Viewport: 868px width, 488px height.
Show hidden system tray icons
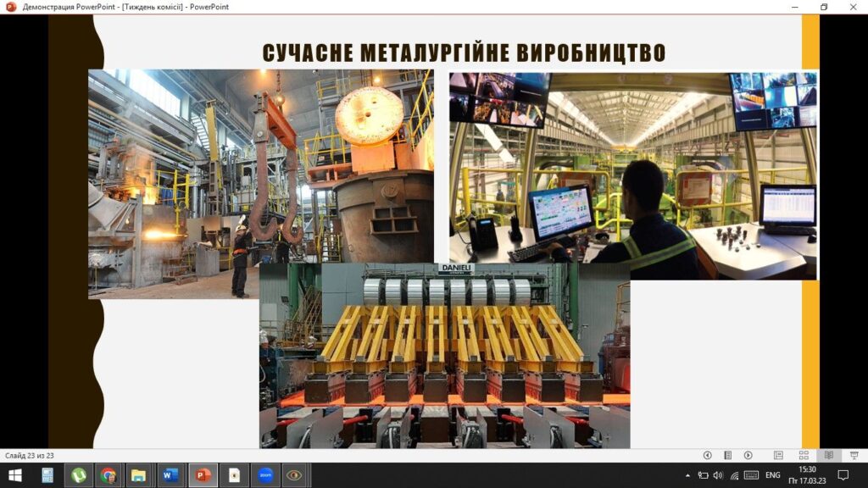click(687, 475)
